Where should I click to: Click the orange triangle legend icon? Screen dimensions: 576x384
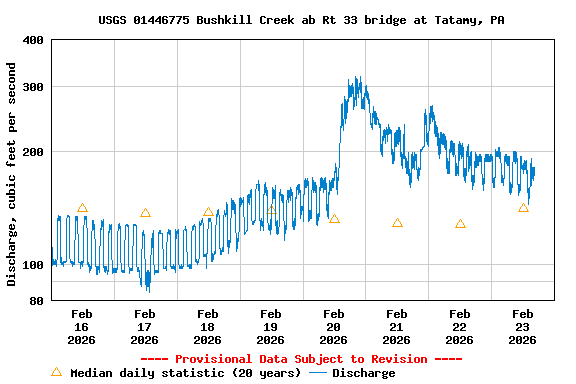[57, 372]
